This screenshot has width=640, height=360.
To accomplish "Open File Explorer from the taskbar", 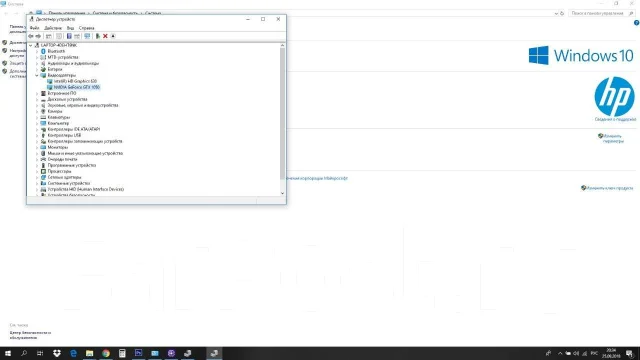I will (x=89, y=353).
